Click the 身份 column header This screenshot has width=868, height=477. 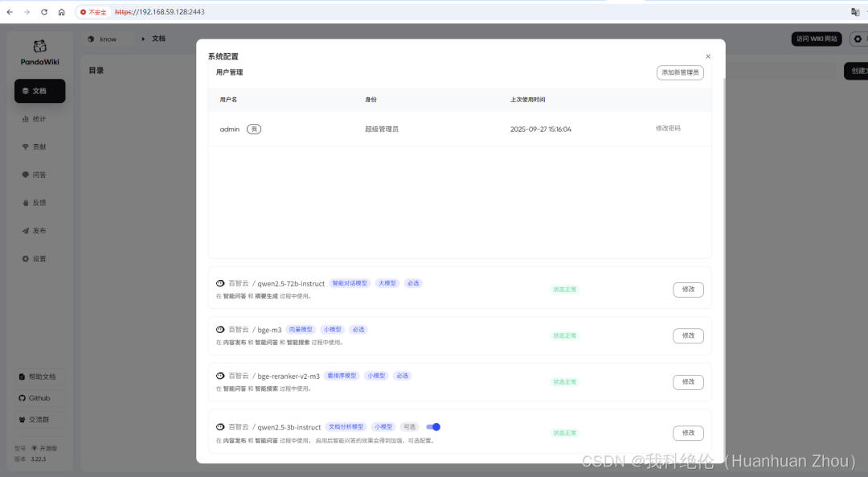(371, 100)
